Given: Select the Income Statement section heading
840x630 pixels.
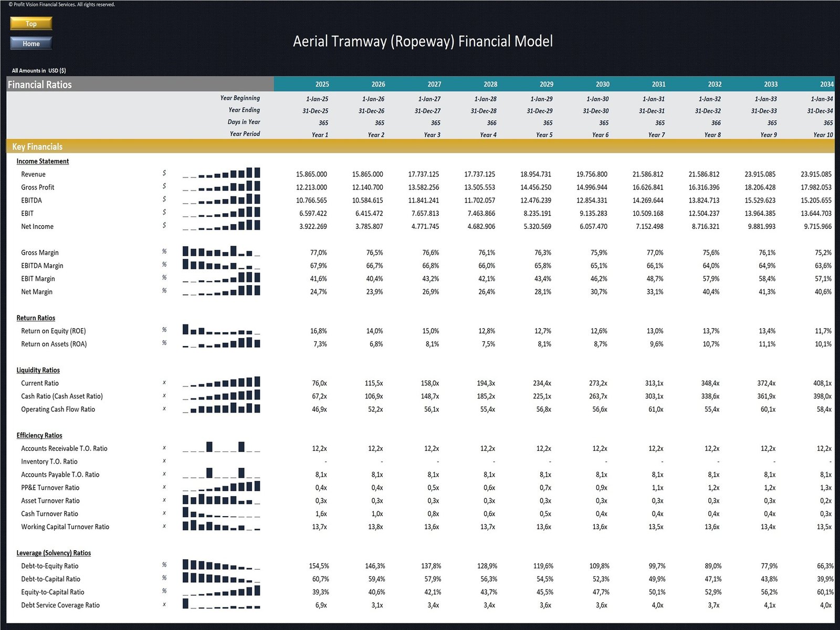Looking at the screenshot, I should (44, 161).
